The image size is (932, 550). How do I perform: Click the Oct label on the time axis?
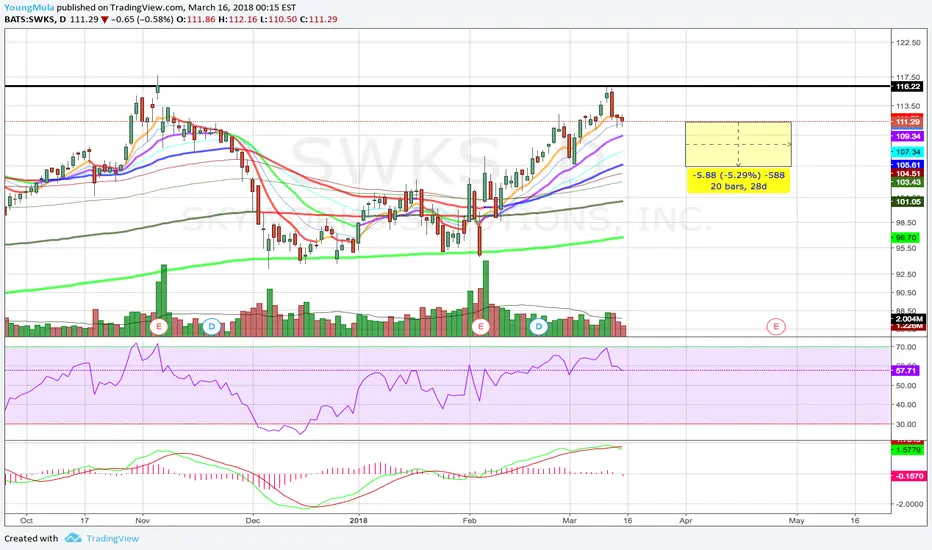coord(26,520)
